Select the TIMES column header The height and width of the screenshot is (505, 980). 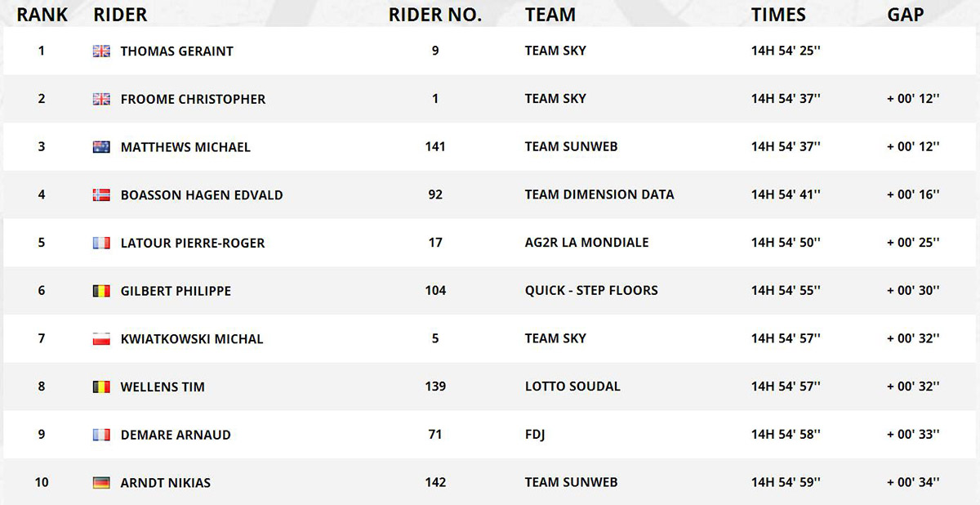(778, 15)
